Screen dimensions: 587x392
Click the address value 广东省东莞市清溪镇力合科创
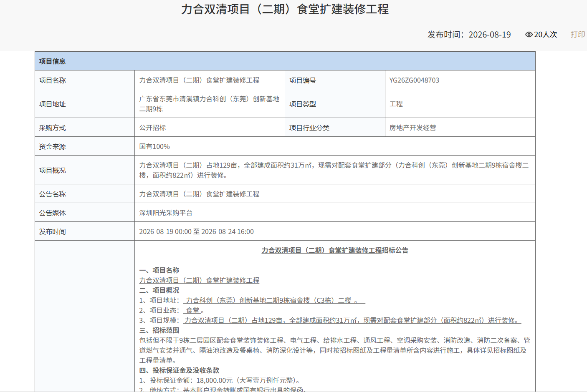(209, 104)
